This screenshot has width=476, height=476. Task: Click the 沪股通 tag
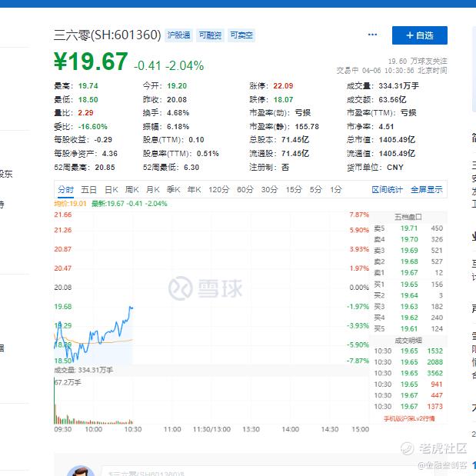point(179,35)
